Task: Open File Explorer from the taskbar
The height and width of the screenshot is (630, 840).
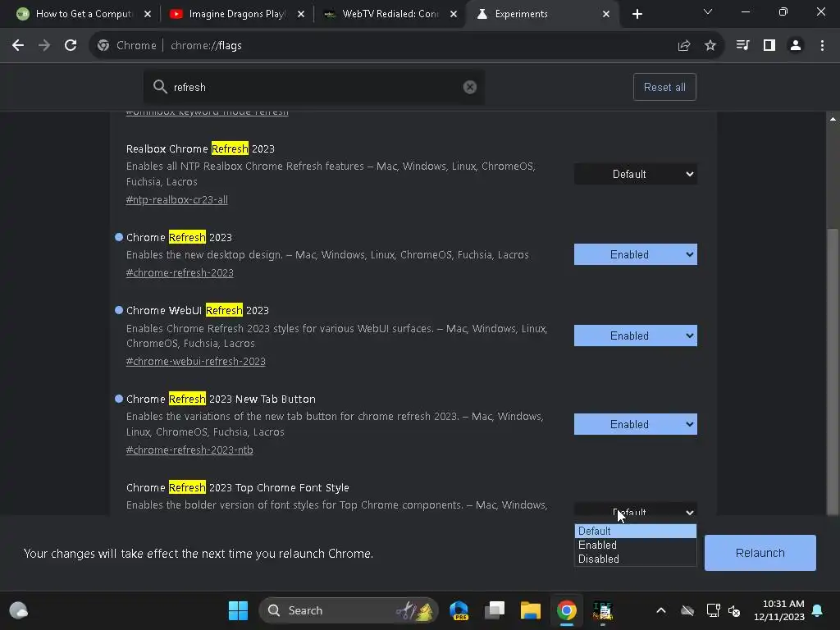Action: coord(531,610)
